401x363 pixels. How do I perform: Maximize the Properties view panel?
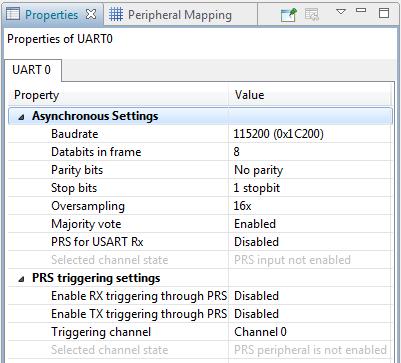[x=384, y=13]
